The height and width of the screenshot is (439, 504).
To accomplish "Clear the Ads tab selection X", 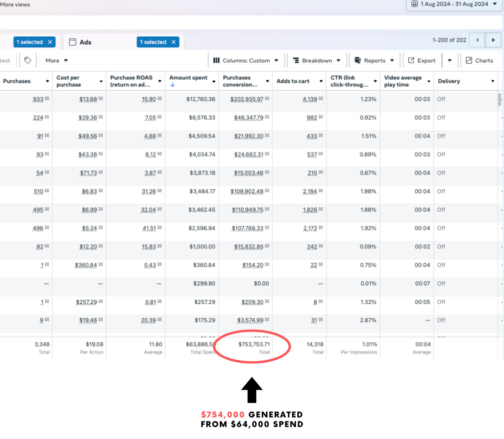I will tap(174, 42).
